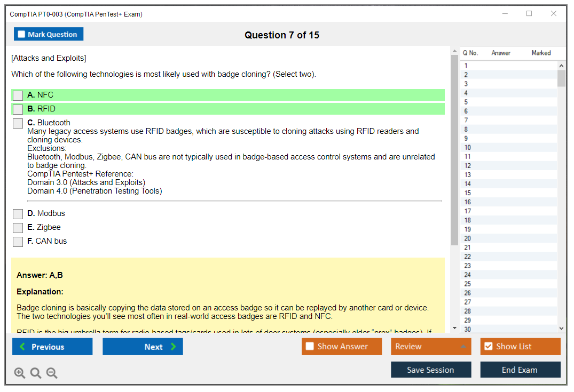Viewport: 574px width, 392px height.
Task: Jump to question 15 in list
Action: (468, 193)
